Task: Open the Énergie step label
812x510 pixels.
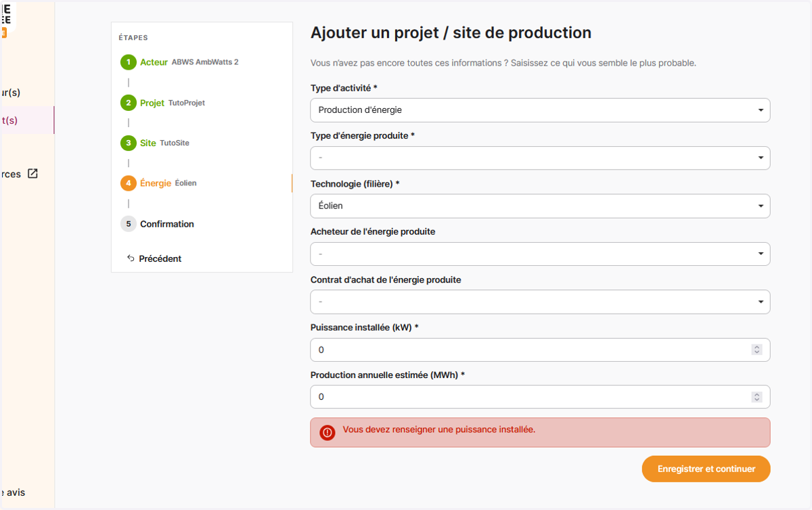Action: pos(156,183)
